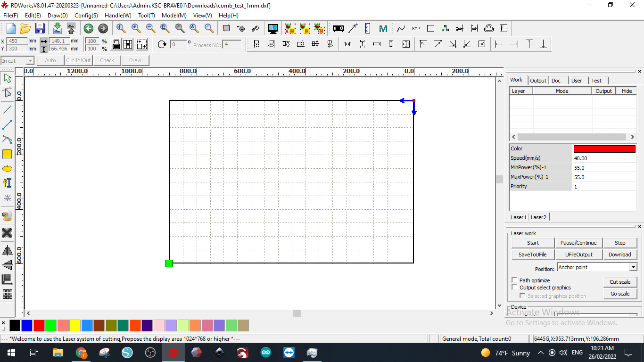This screenshot has width=644, height=362.
Task: Switch to the Laser2 tab
Action: [x=538, y=217]
